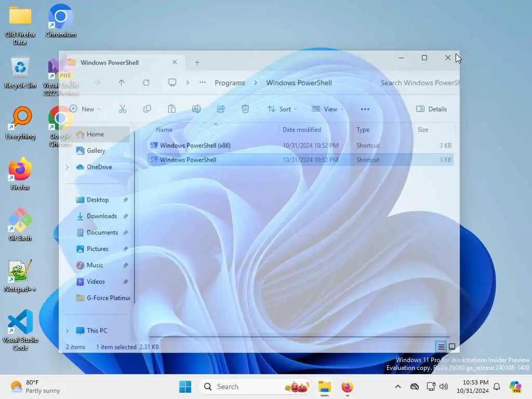Unpin Music via its pin icon
532x399 pixels.
coord(126,265)
